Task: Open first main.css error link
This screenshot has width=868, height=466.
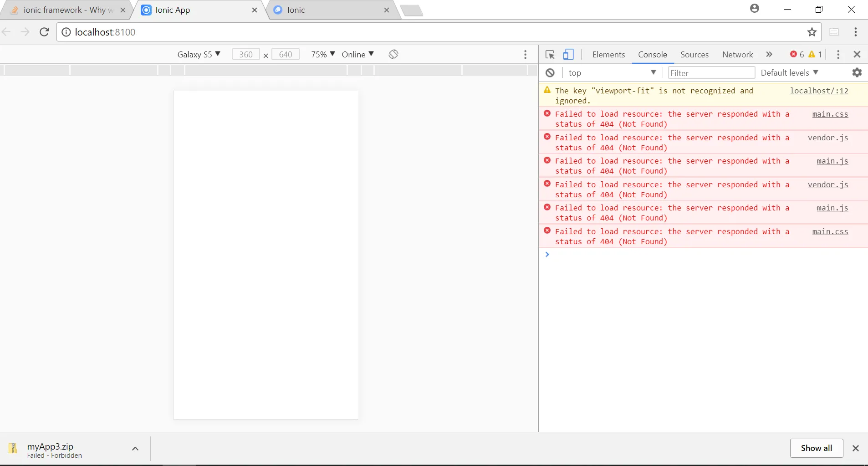Action: coord(830,114)
